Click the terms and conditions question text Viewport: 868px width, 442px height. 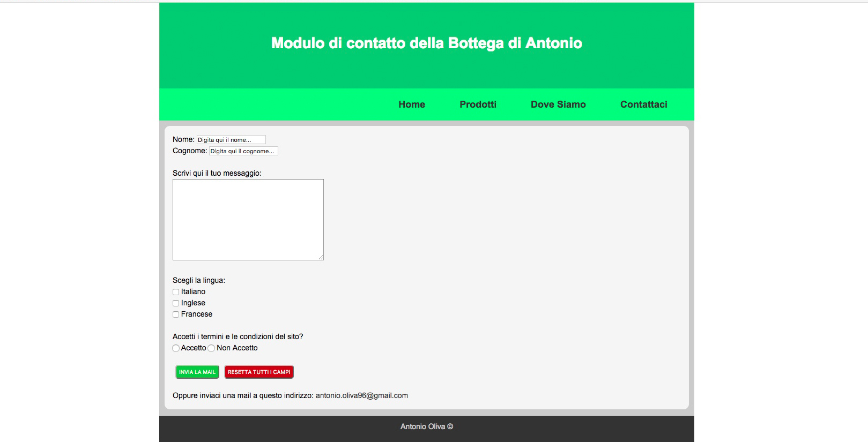pos(238,336)
